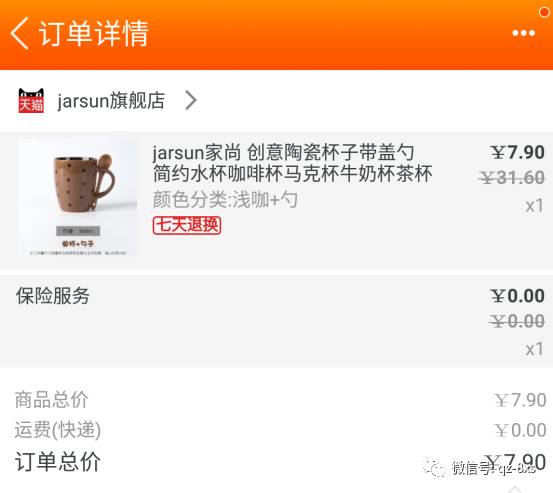Select the 保险服务 row
The height and width of the screenshot is (493, 553).
point(276,321)
